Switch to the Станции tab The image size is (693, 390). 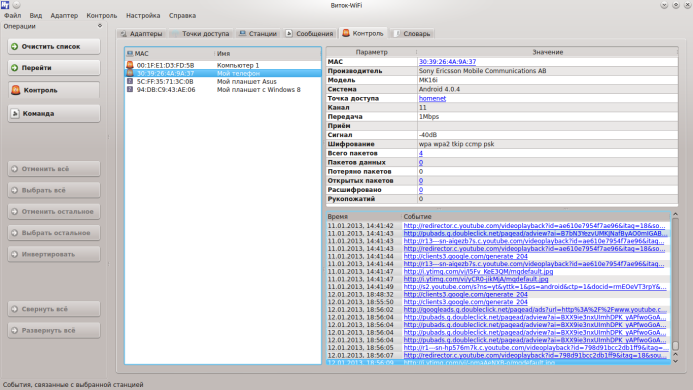[x=258, y=34]
